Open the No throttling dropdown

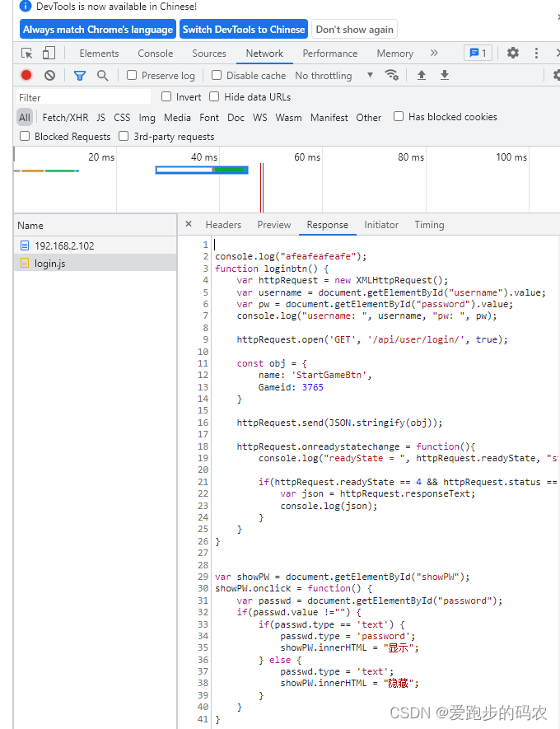(334, 75)
